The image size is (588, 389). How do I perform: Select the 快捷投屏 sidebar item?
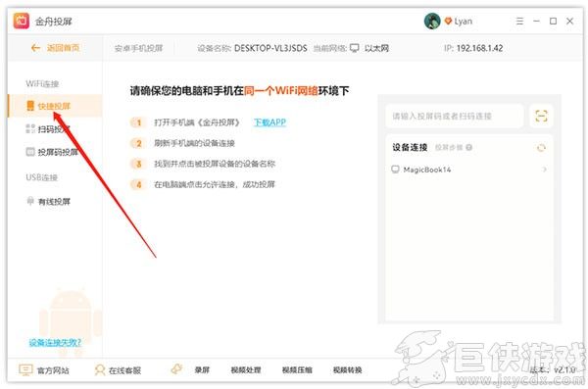click(55, 106)
